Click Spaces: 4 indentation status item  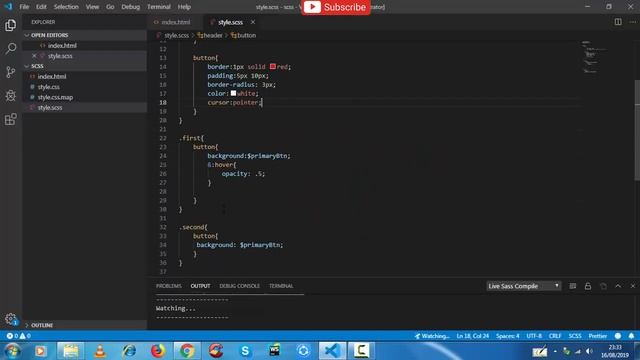[507, 336]
